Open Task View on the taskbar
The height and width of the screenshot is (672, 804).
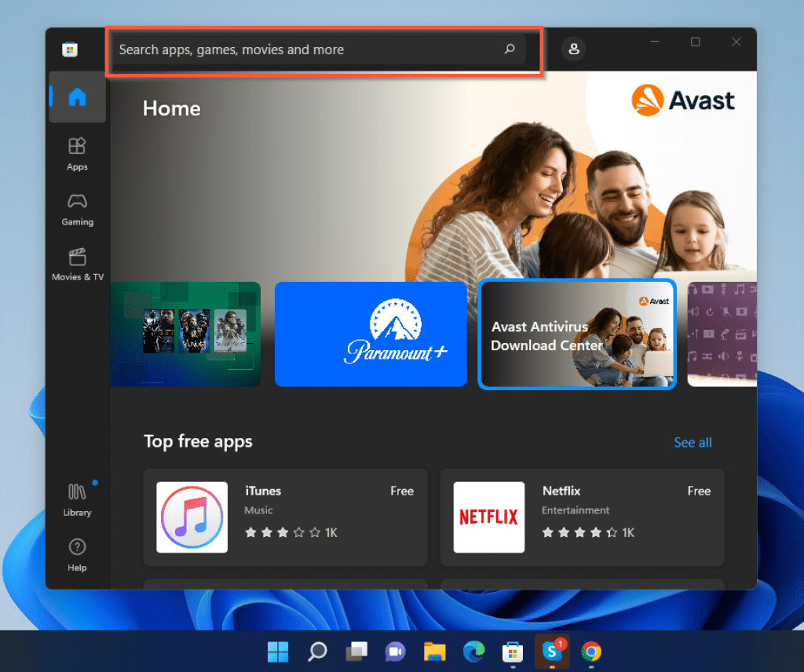[356, 652]
